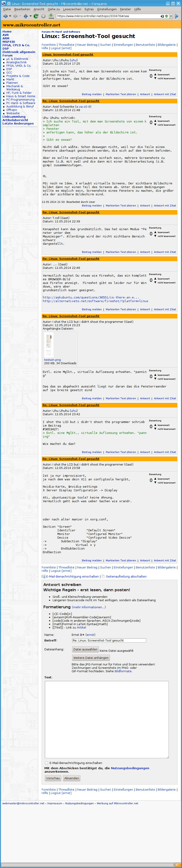
Task: Open the Einstellungen menu
Action: click(107, 9)
